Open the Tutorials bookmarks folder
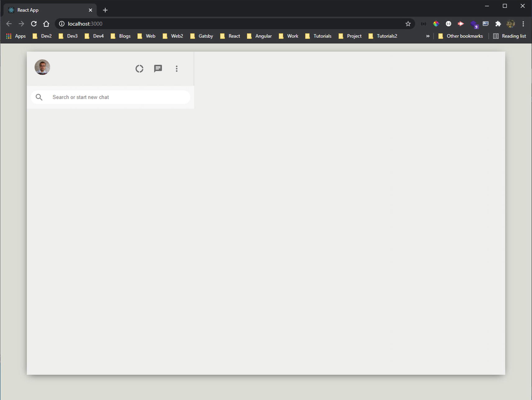This screenshot has height=400, width=532. (318, 36)
